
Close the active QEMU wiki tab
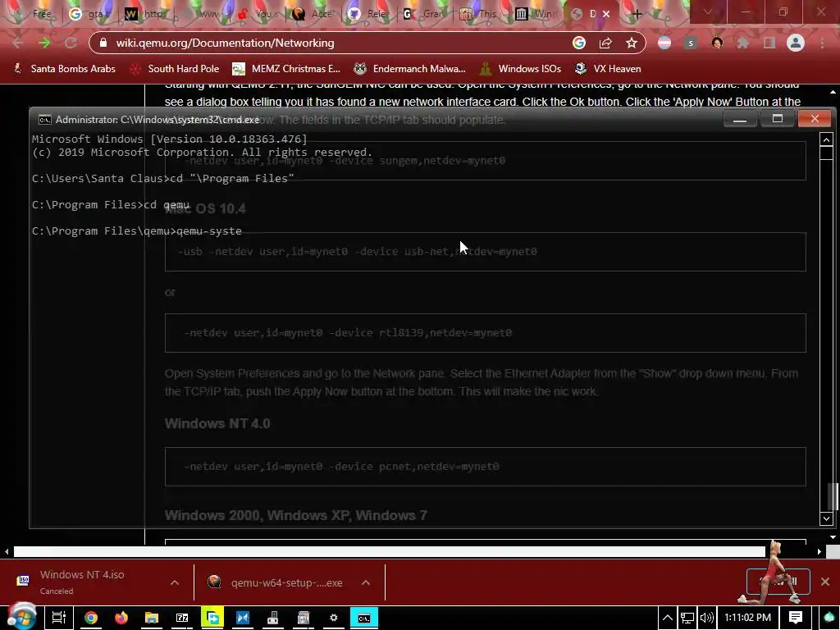[x=606, y=14]
